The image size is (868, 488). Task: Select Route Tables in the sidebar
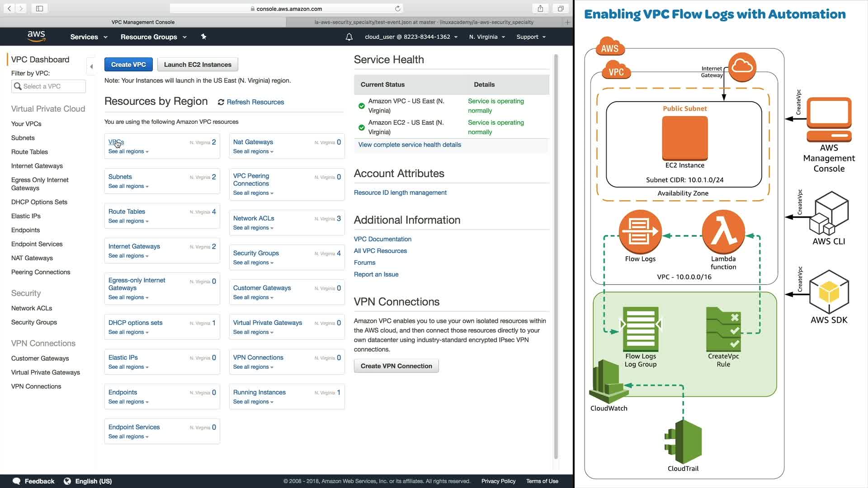click(x=29, y=152)
